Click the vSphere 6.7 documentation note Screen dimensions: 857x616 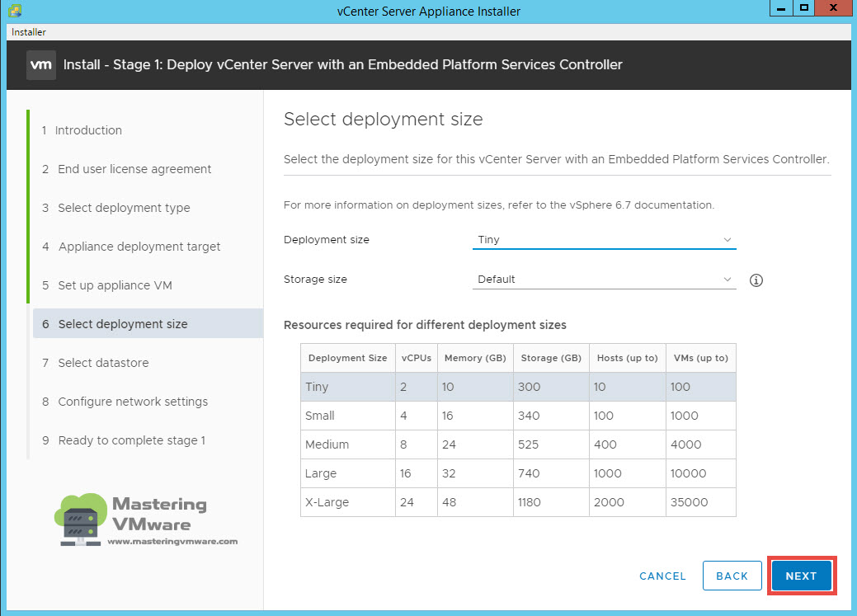coord(498,205)
